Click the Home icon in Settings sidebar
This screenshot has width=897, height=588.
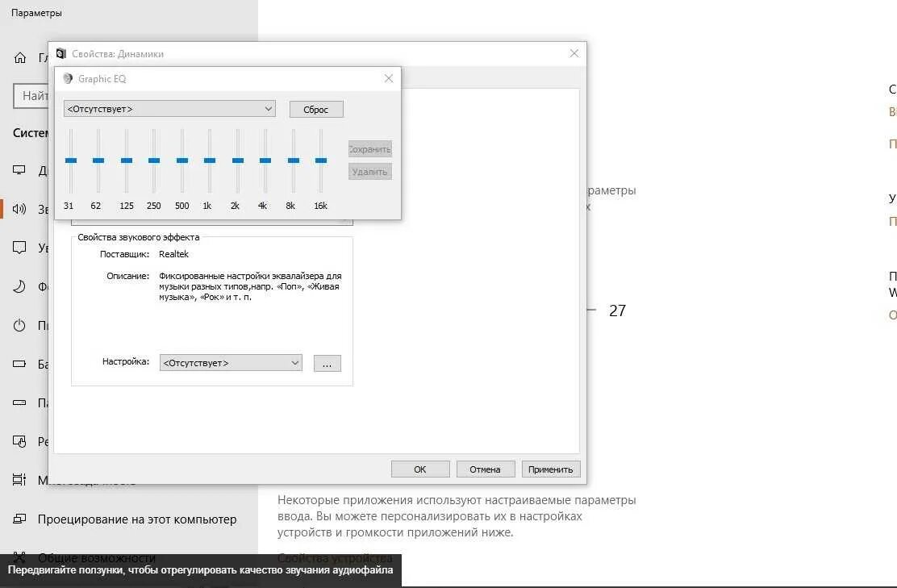pyautogui.click(x=20, y=58)
